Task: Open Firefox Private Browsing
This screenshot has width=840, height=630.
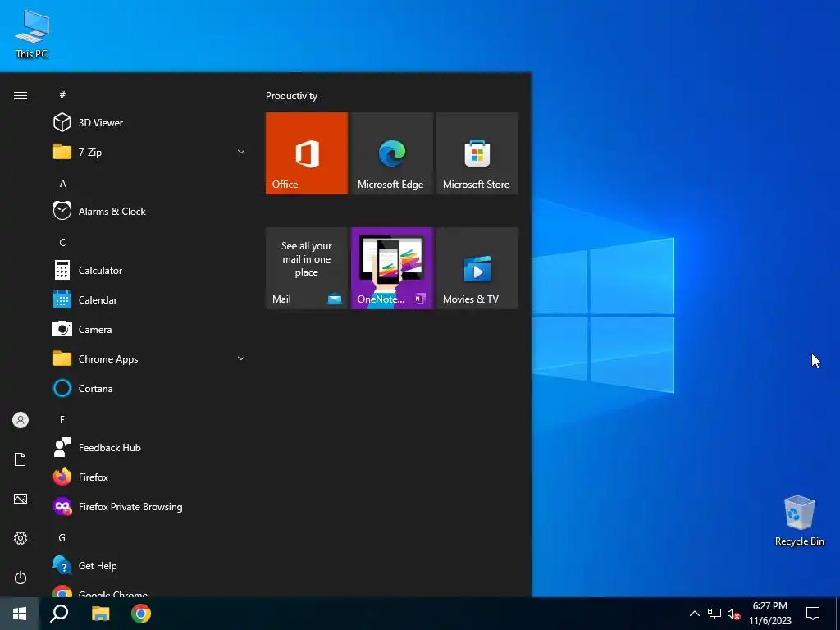Action: [x=150, y=506]
